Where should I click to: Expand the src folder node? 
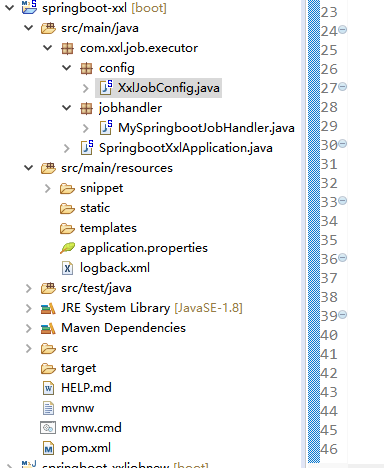click(x=29, y=348)
